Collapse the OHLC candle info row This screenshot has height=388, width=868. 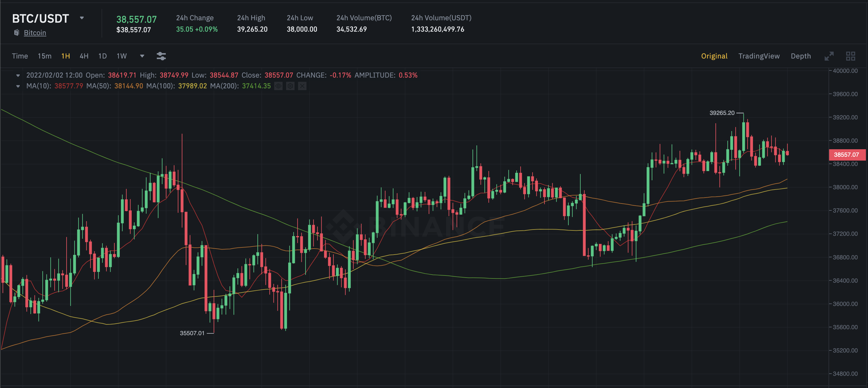point(18,76)
